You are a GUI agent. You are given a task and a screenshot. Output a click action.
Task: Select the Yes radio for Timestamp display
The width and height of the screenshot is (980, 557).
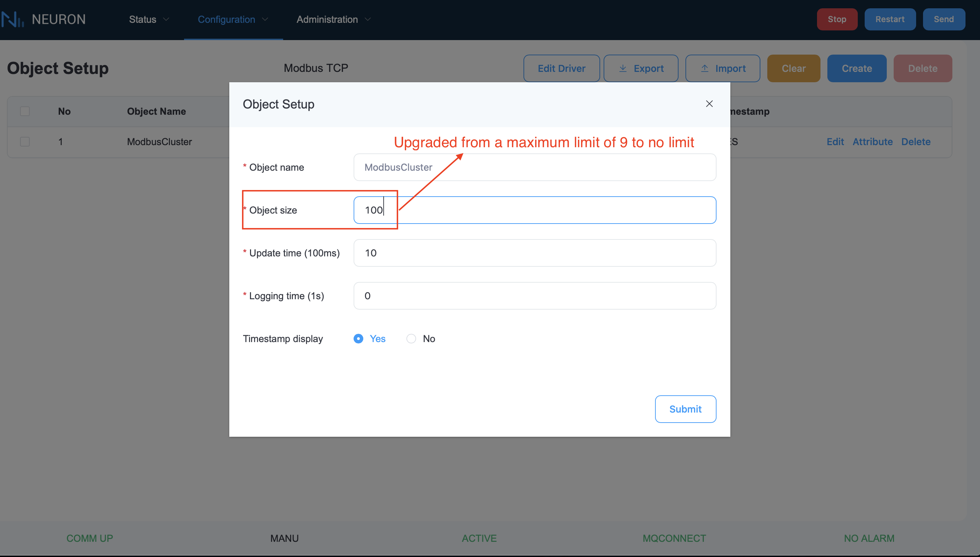358,339
